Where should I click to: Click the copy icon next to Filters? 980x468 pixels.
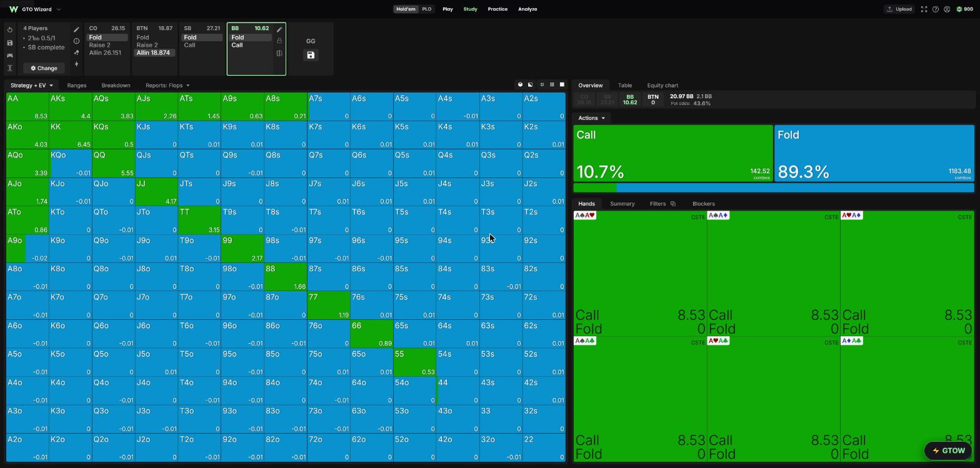[673, 204]
